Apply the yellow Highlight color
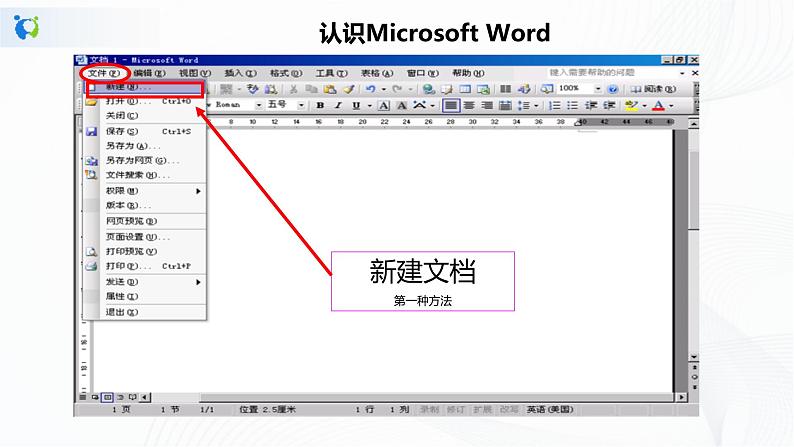 click(631, 105)
